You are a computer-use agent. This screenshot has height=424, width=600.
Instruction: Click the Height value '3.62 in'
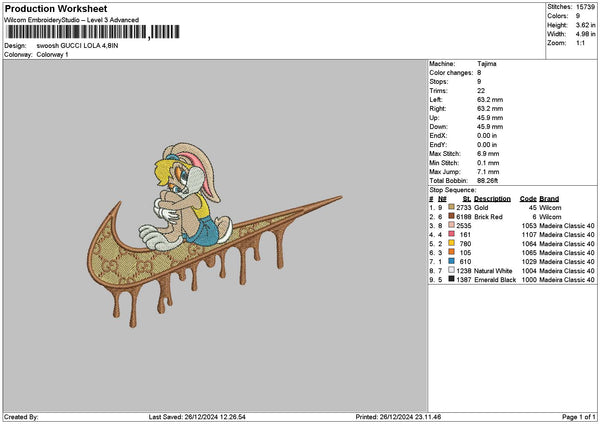tap(585, 25)
